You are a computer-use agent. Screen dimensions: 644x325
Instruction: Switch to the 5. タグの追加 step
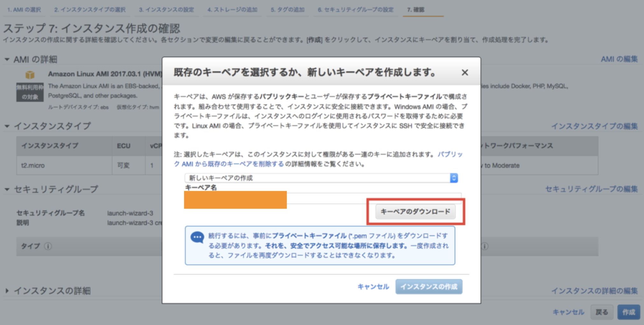tap(287, 10)
